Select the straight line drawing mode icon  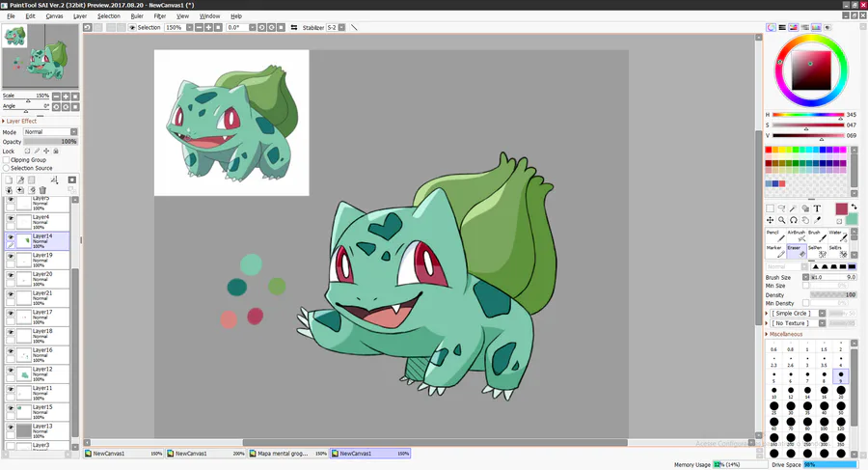point(354,27)
